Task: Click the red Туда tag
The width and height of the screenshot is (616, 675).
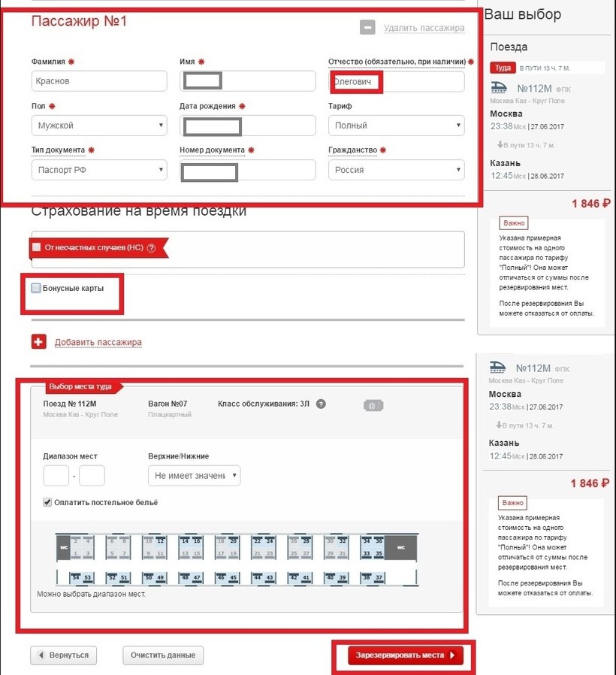Action: (x=503, y=68)
